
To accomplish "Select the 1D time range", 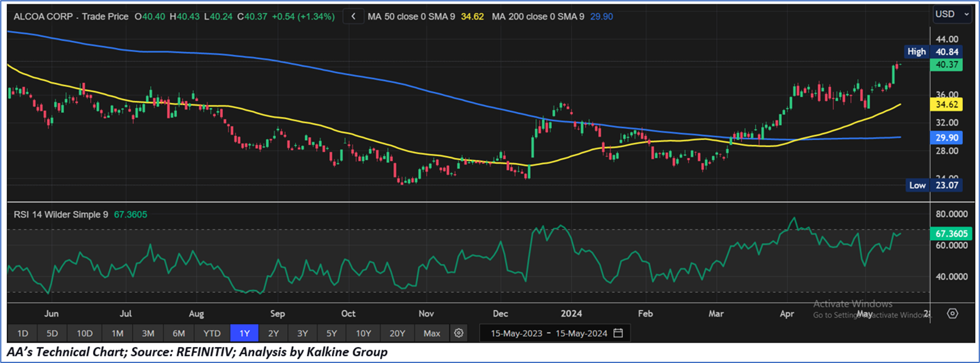I will pyautogui.click(x=23, y=333).
